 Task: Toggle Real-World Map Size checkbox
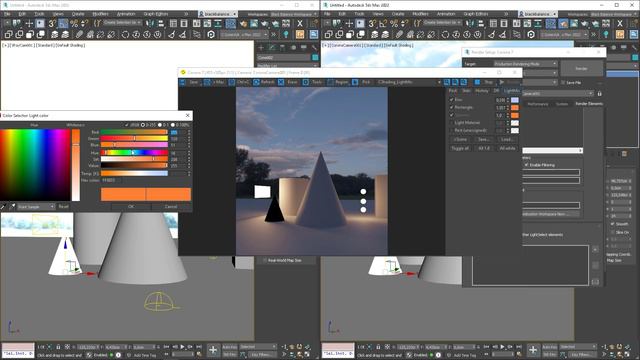pyautogui.click(x=265, y=260)
